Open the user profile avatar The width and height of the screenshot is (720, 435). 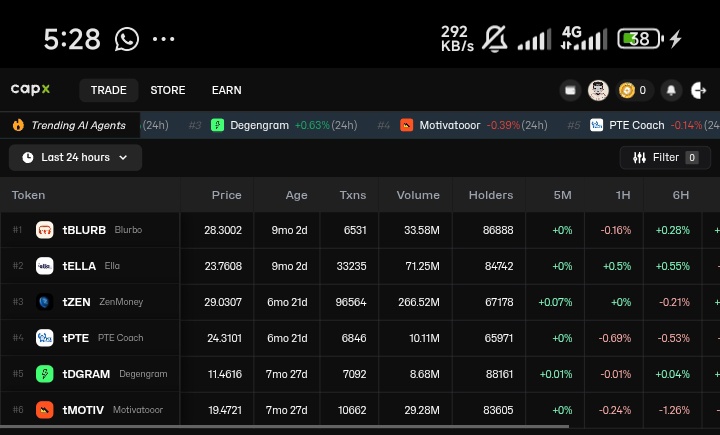598,90
